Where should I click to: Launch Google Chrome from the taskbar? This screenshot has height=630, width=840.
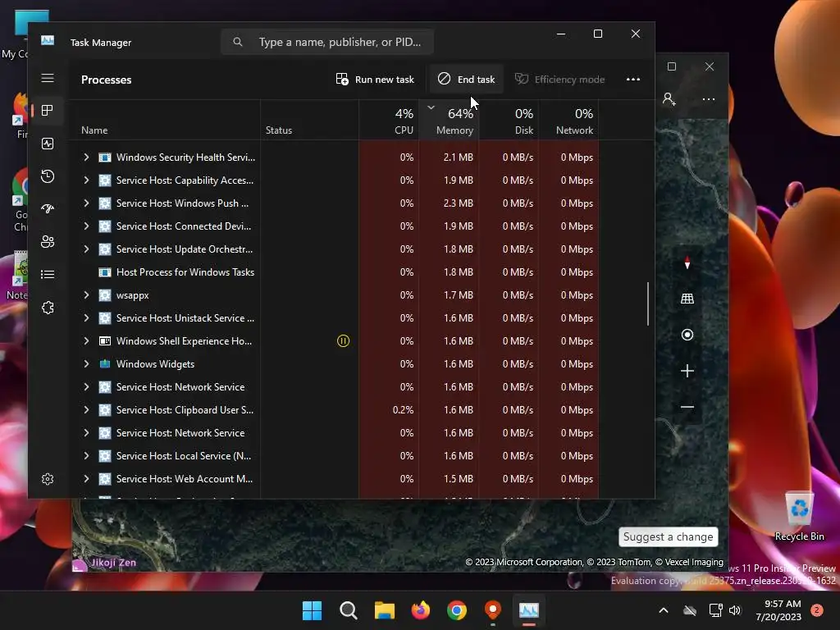pos(456,610)
